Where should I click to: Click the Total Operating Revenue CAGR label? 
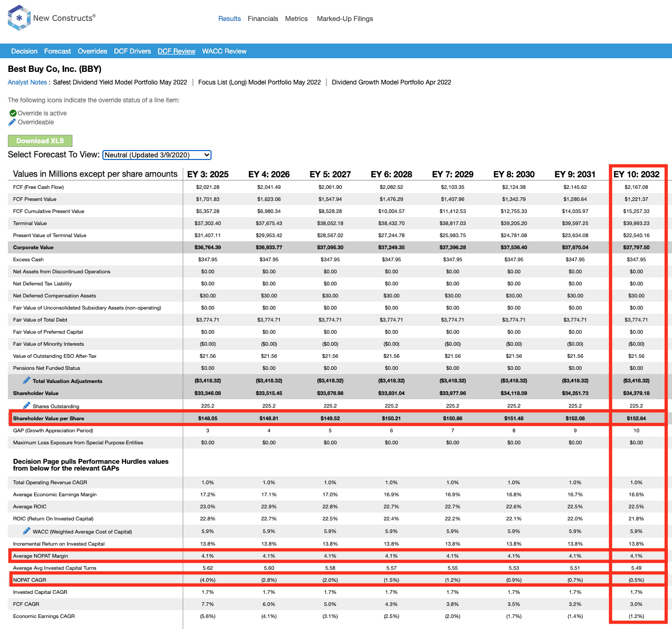pos(50,483)
